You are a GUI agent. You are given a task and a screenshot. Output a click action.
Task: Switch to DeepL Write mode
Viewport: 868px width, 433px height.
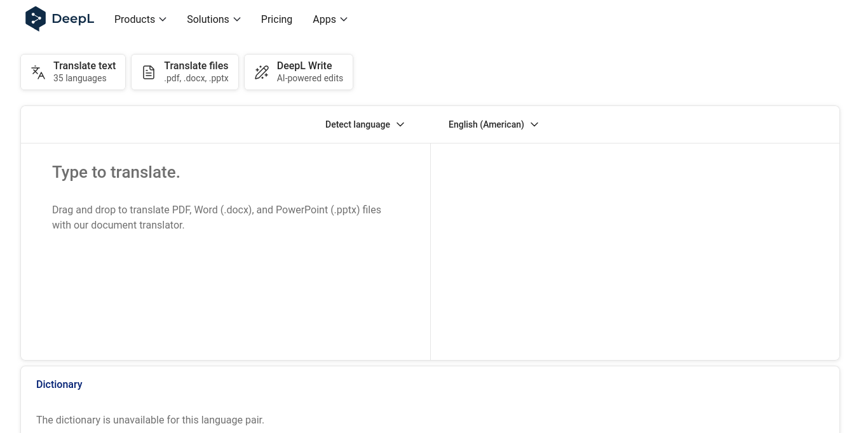pyautogui.click(x=299, y=72)
